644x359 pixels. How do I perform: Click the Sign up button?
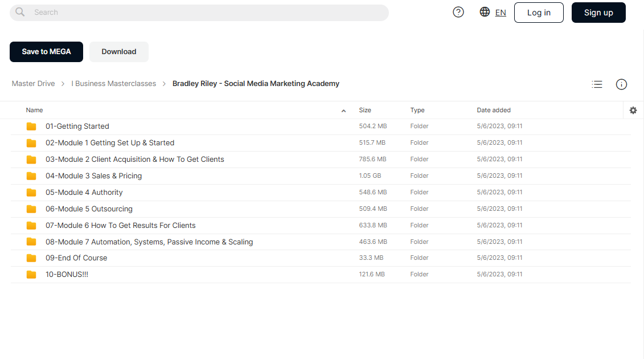point(599,13)
